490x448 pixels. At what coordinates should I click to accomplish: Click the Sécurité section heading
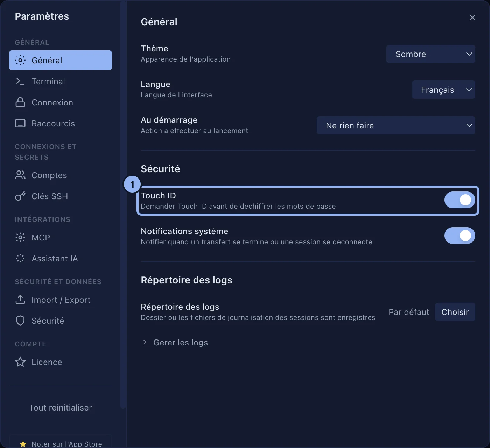pos(160,169)
